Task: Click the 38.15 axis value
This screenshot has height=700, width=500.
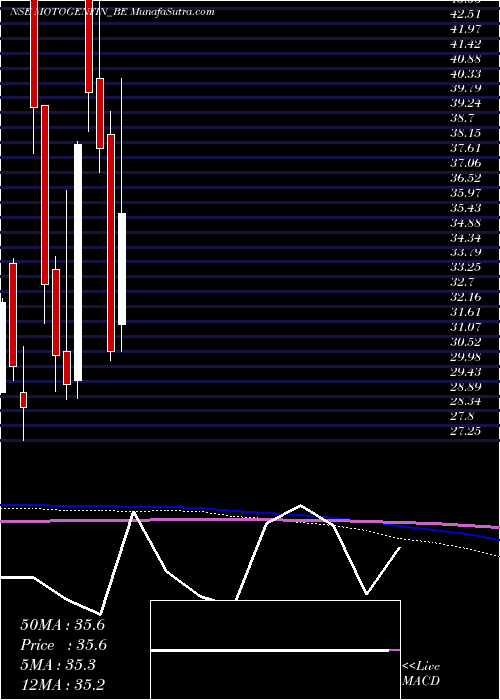Action: 466,133
